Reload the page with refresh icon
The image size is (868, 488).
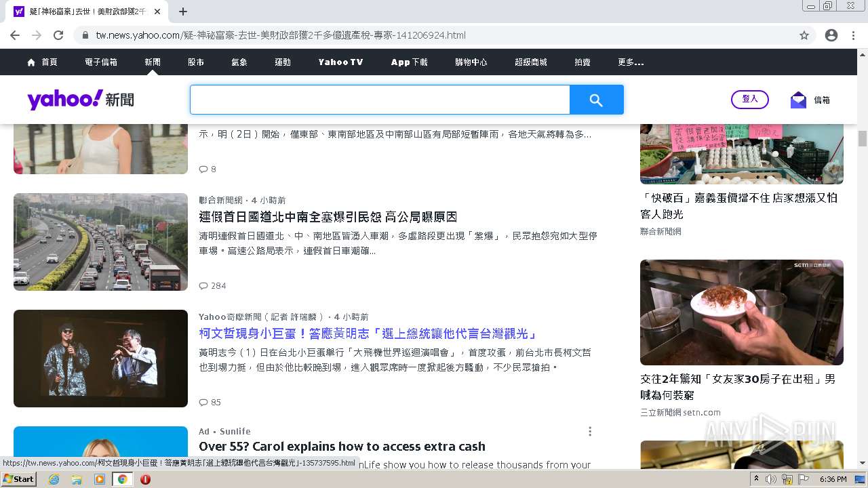(x=58, y=35)
